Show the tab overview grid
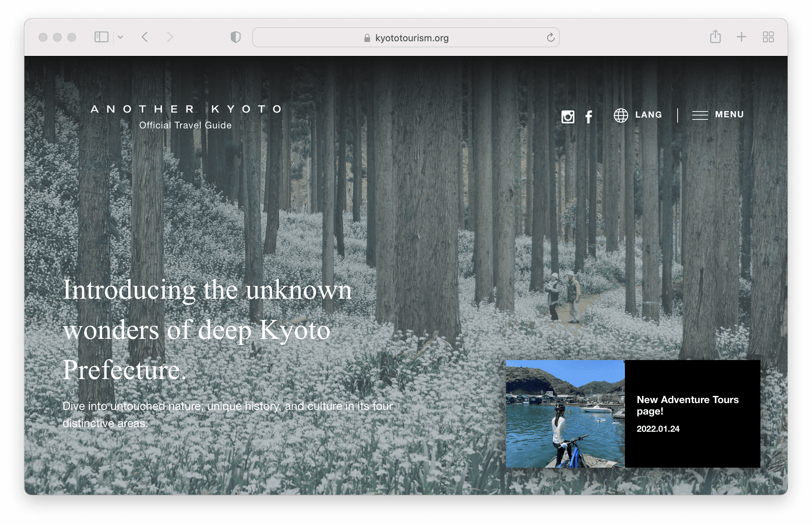812x525 pixels. coord(768,37)
